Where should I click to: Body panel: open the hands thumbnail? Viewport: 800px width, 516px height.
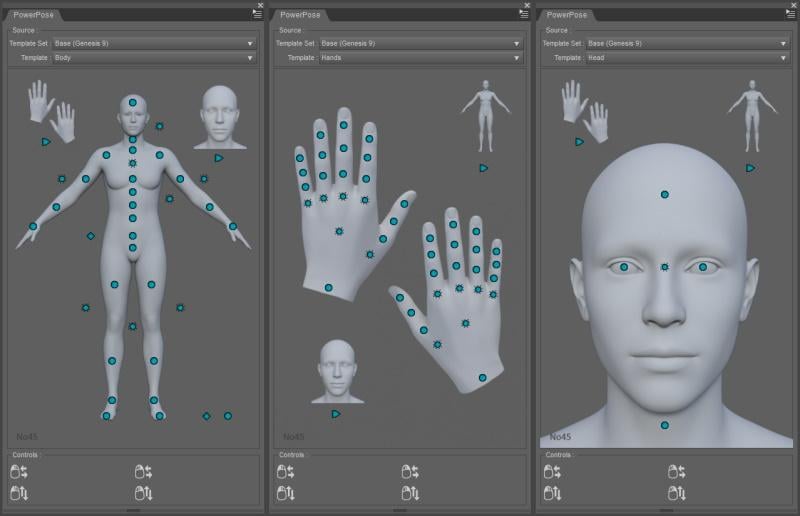click(x=52, y=110)
